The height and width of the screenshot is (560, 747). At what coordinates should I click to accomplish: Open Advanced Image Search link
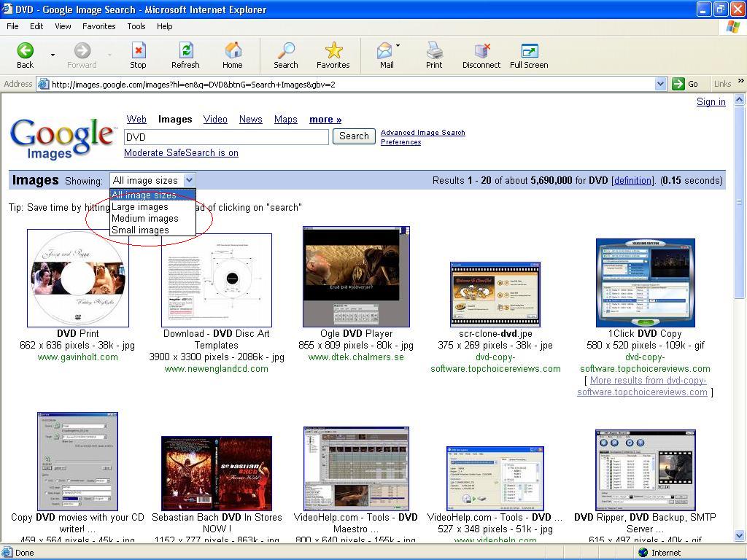pos(423,133)
